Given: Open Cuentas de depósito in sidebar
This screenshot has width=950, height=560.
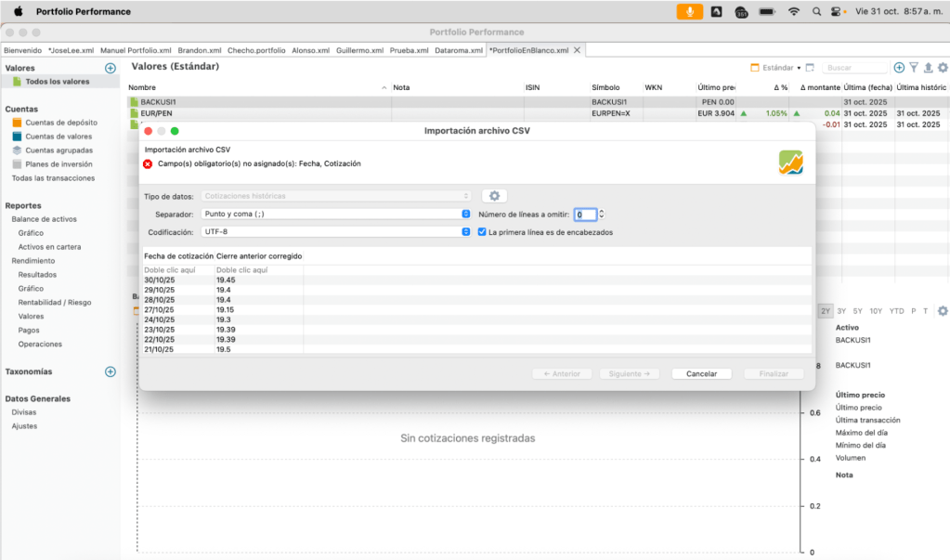Looking at the screenshot, I should click(61, 123).
